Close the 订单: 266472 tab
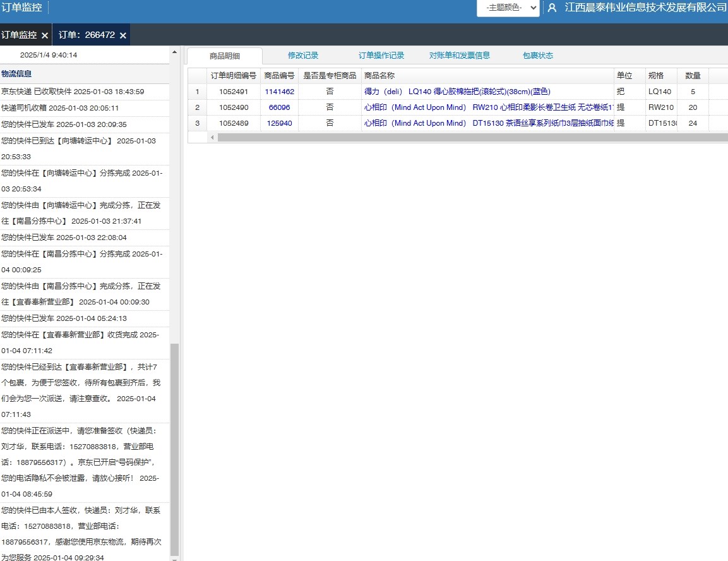 click(123, 35)
